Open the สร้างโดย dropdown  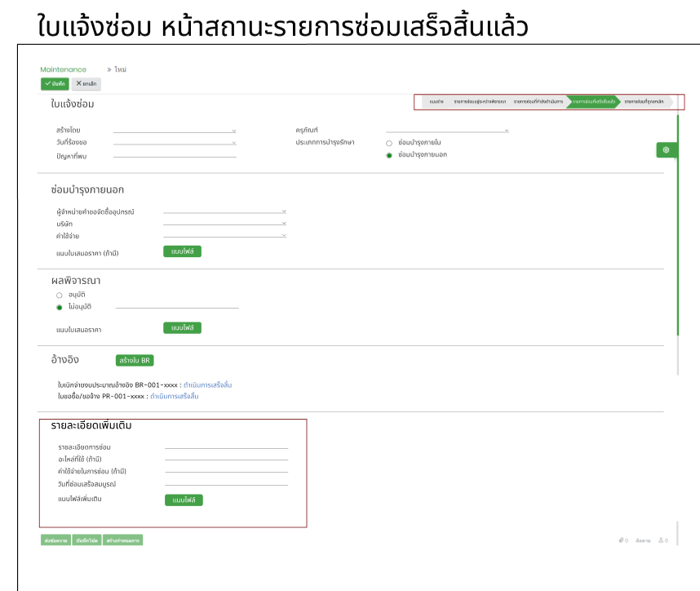click(175, 131)
